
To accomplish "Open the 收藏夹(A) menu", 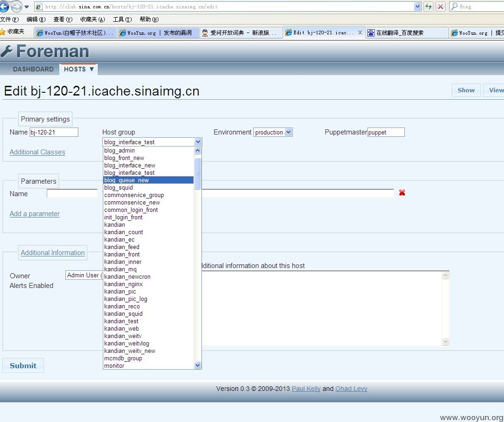I will click(93, 19).
